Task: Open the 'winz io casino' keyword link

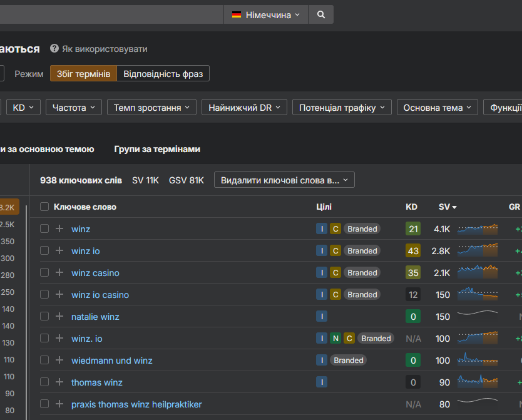Action: pyautogui.click(x=100, y=295)
